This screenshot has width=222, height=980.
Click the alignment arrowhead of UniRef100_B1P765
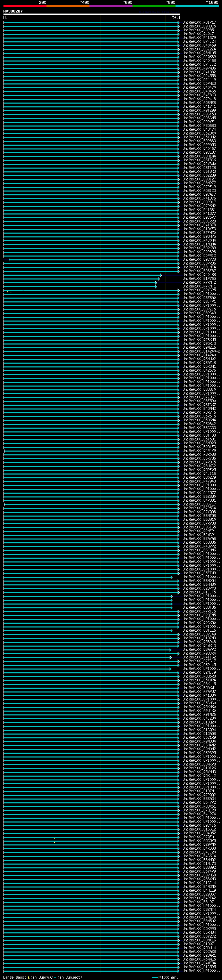click(159, 279)
